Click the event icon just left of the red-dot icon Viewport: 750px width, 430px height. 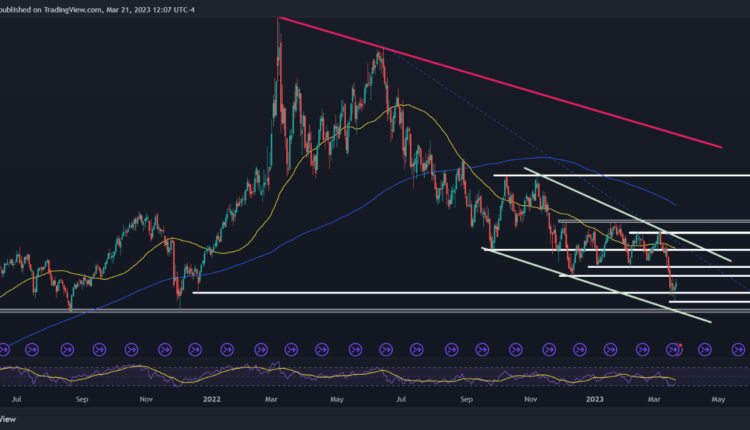click(642, 349)
